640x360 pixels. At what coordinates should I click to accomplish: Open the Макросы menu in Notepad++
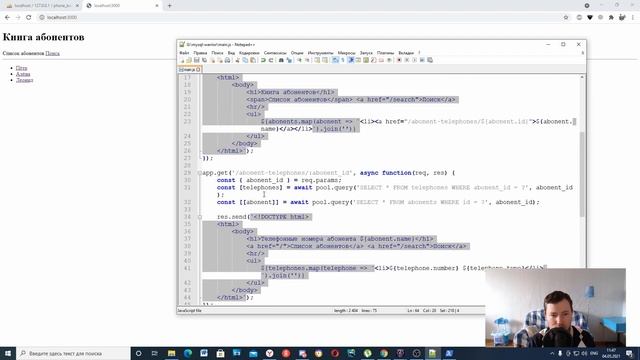(x=347, y=53)
